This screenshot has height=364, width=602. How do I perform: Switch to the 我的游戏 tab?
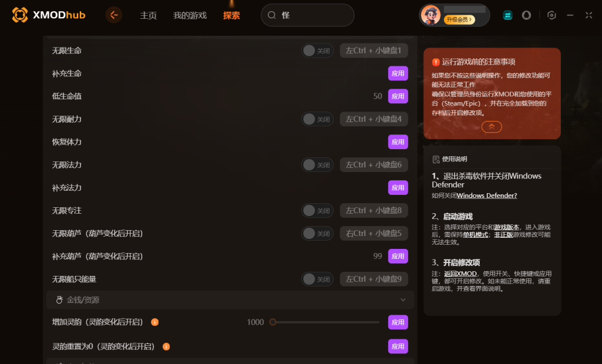pyautogui.click(x=190, y=15)
